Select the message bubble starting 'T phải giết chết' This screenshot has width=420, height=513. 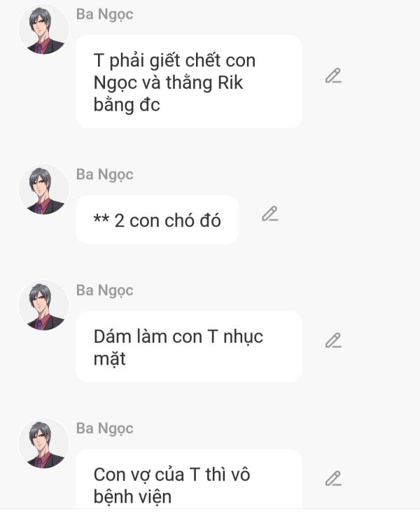(x=188, y=82)
